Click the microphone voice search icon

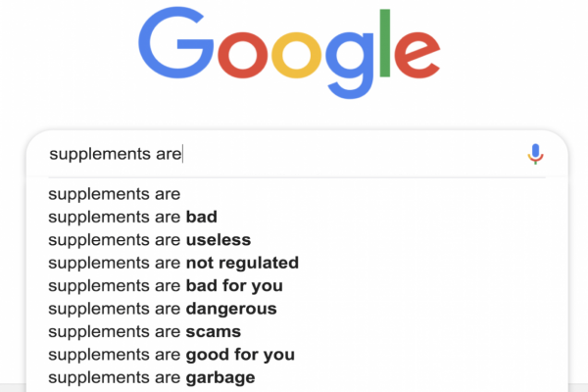pos(534,154)
